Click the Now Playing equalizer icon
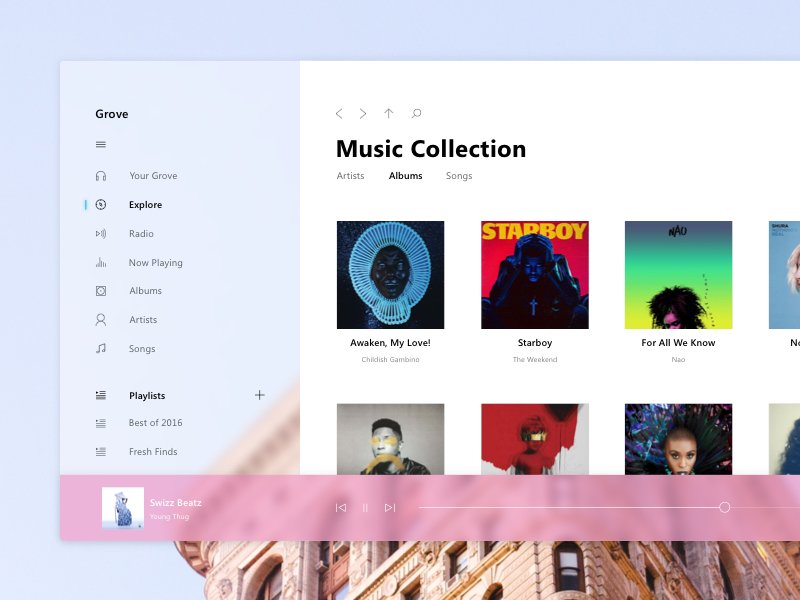The height and width of the screenshot is (600, 800). click(x=101, y=262)
